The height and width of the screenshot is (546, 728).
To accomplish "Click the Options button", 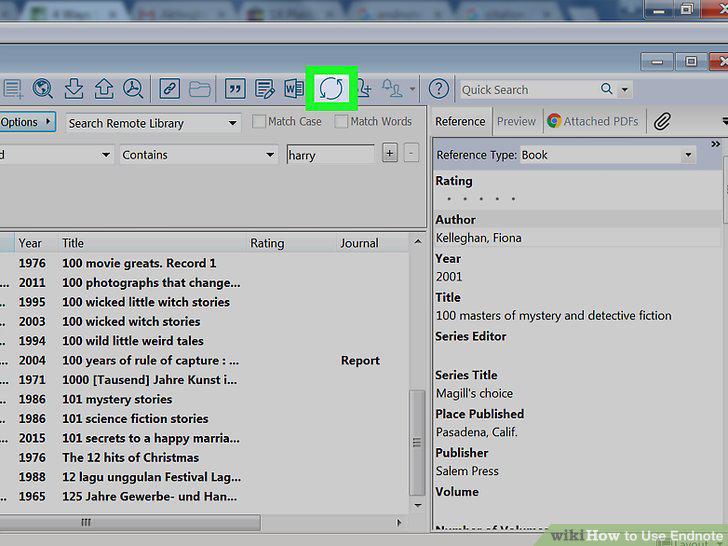I will (26, 122).
